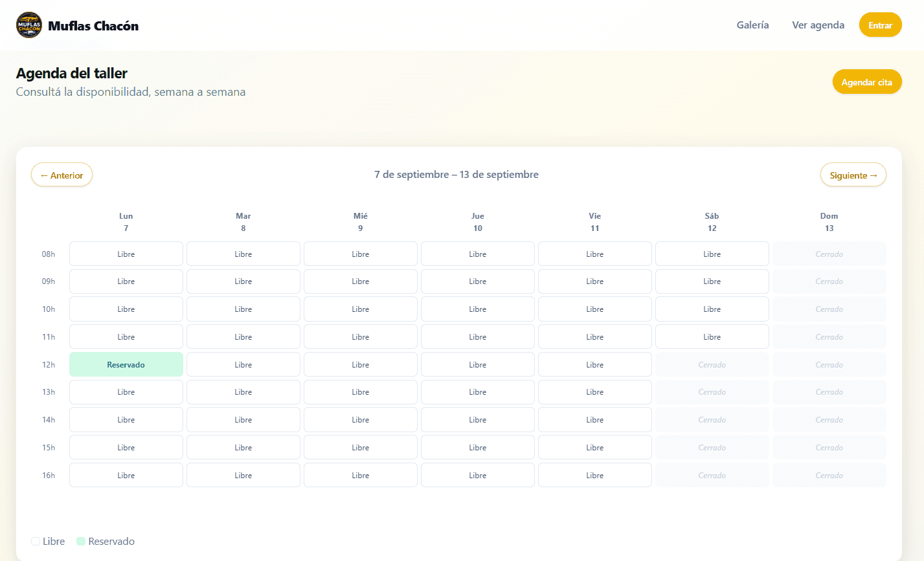This screenshot has height=561, width=924.
Task: Click the Reservado legend swatch
Action: (81, 541)
